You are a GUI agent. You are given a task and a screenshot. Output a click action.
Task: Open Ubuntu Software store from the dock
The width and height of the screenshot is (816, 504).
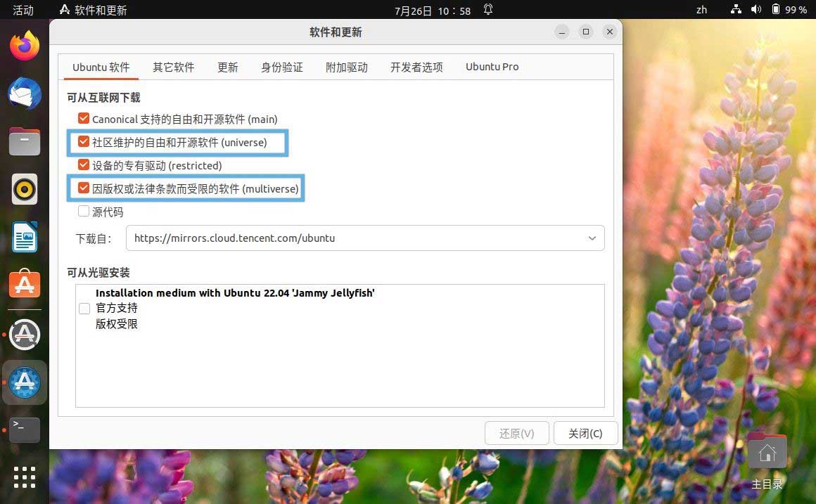pyautogui.click(x=25, y=284)
